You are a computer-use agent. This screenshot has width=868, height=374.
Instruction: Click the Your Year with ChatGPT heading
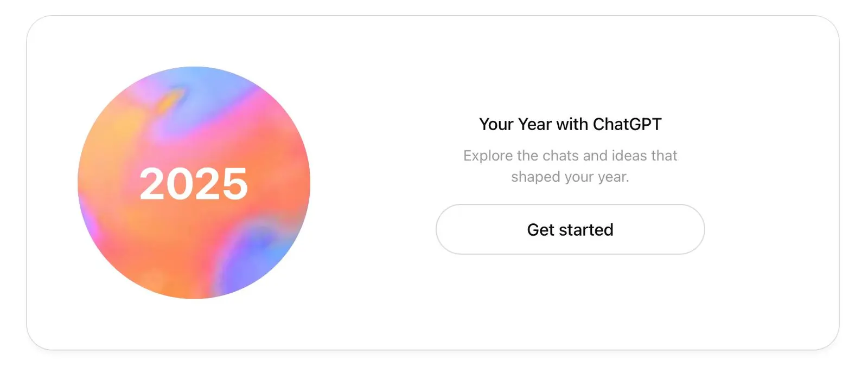pos(570,124)
